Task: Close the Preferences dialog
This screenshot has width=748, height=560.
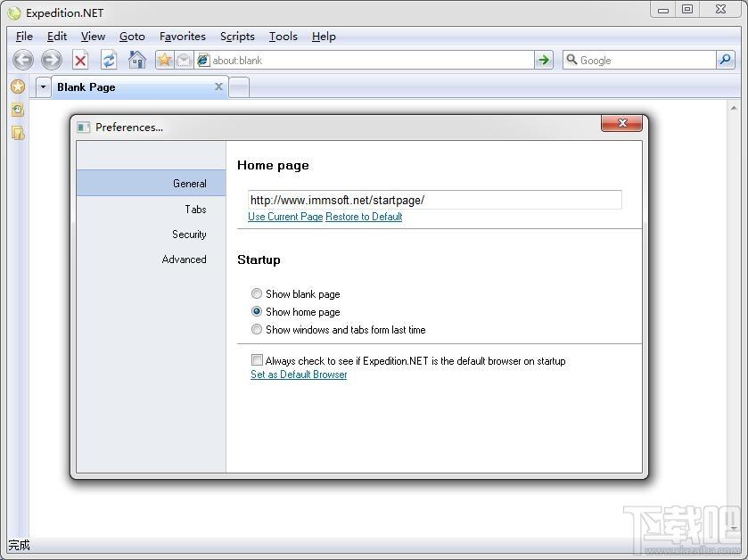Action: 621,123
